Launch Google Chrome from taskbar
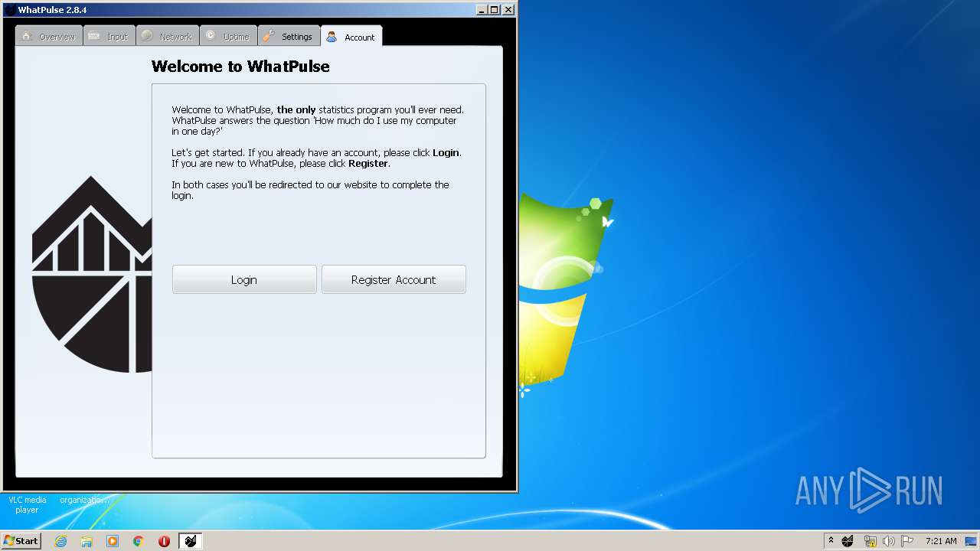This screenshot has width=980, height=551. pyautogui.click(x=139, y=541)
